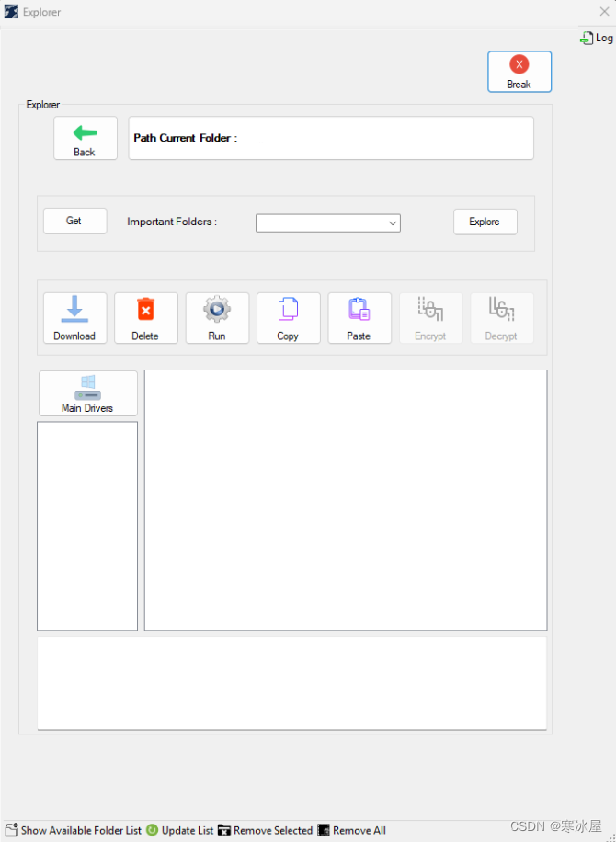Viewport: 616px width, 842px height.
Task: Click inside the drives list panel under Main Drivers
Action: coord(87,526)
